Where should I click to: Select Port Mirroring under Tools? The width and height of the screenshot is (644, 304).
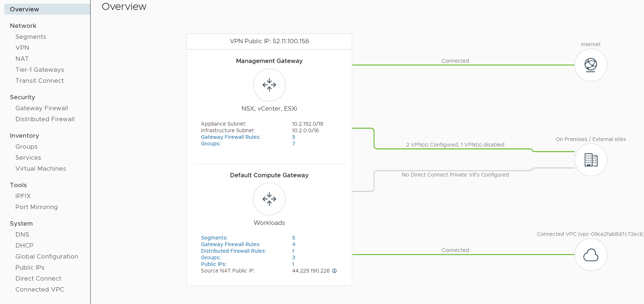click(x=36, y=207)
